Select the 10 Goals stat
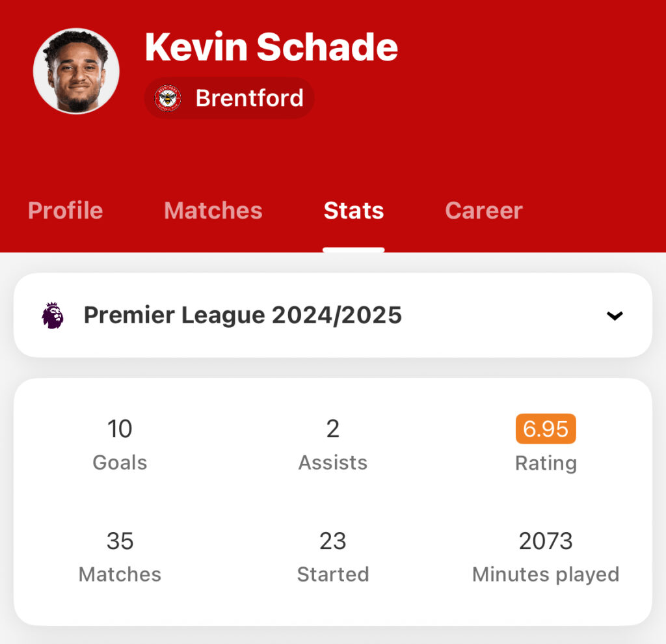The image size is (666, 644). pos(120,445)
